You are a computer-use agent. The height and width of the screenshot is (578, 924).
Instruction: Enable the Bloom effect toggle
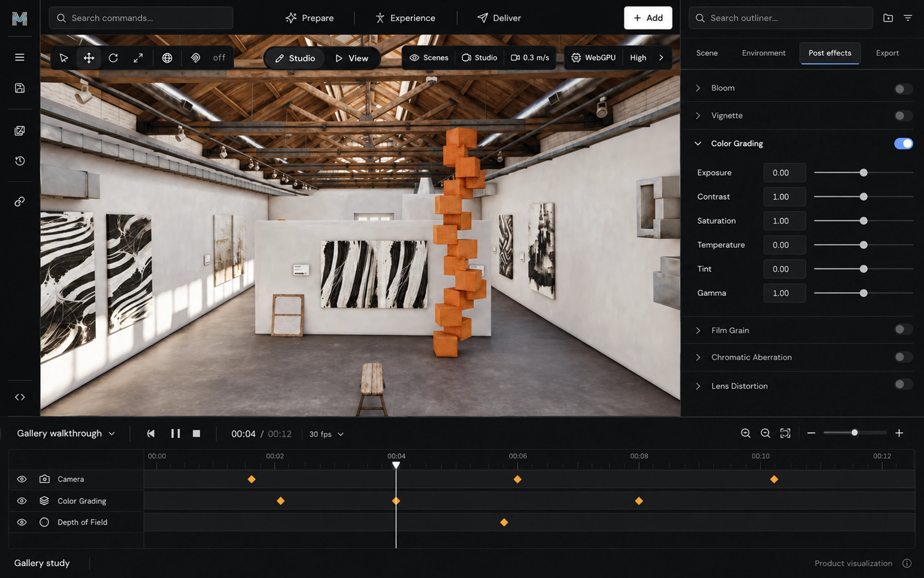(x=903, y=89)
